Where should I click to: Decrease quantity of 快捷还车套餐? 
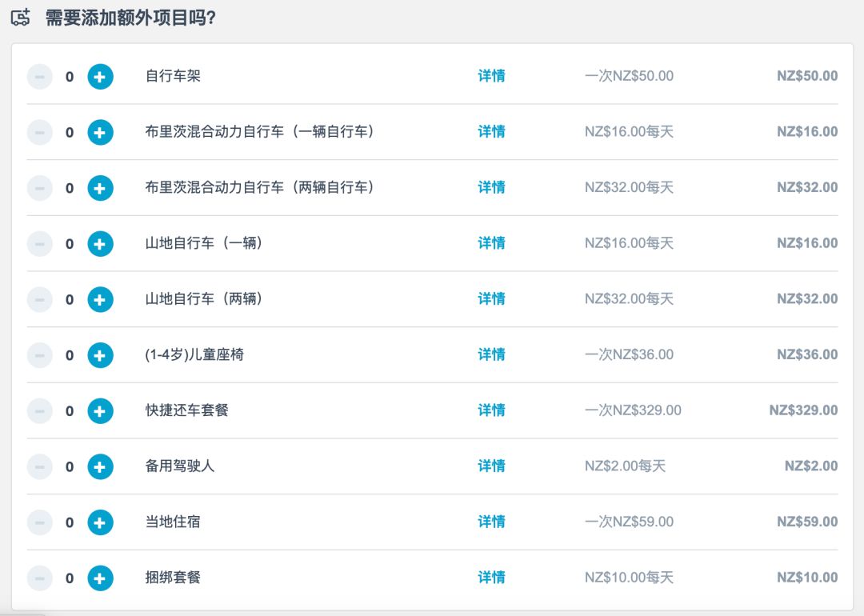(39, 410)
